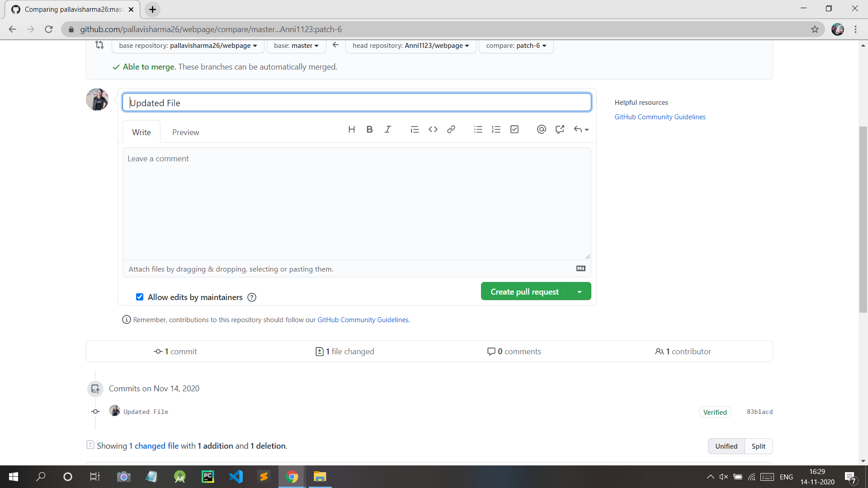Open the 1 changed file link
Viewport: 868px width, 488px height.
pyautogui.click(x=154, y=446)
